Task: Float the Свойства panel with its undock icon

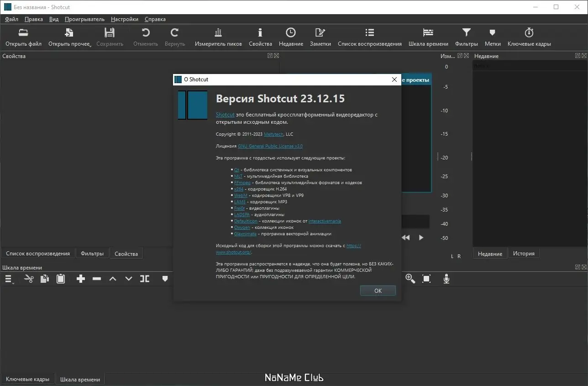Action: tap(270, 56)
